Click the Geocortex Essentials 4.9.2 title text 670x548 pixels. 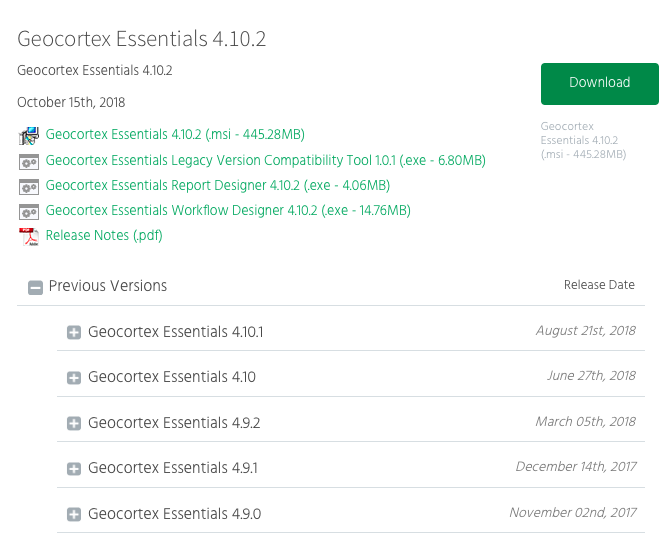(x=174, y=423)
